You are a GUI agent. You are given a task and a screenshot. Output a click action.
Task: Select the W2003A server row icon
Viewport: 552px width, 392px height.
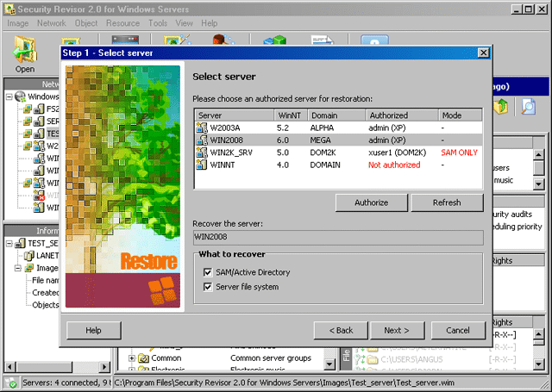tap(203, 128)
